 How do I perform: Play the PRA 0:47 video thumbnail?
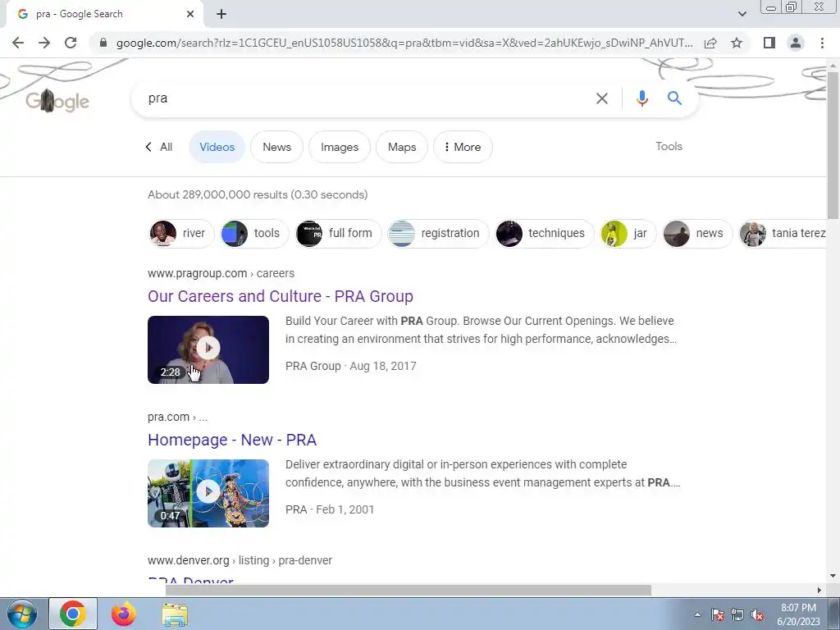point(208,493)
